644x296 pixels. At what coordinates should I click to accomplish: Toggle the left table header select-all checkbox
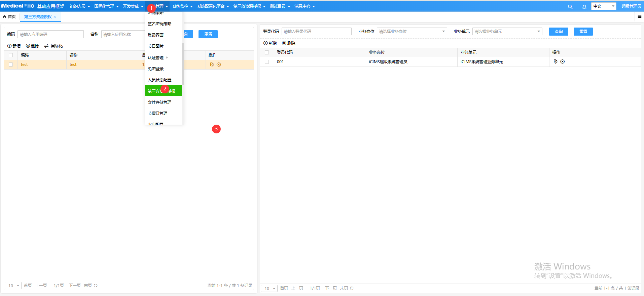[11, 55]
